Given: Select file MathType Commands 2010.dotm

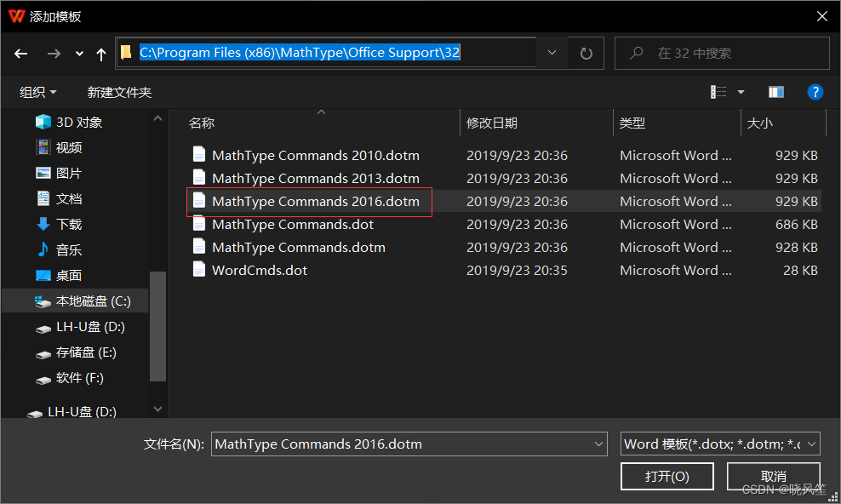Looking at the screenshot, I should 315,156.
